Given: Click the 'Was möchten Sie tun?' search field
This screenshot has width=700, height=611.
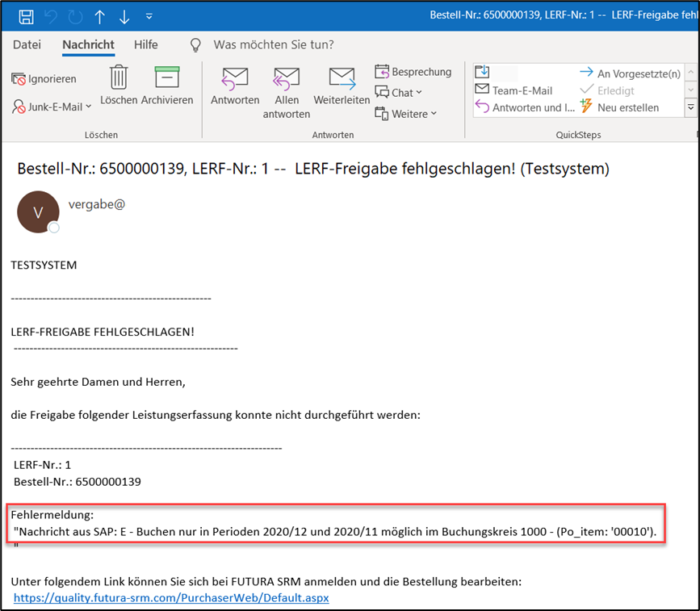Looking at the screenshot, I should pos(273,44).
